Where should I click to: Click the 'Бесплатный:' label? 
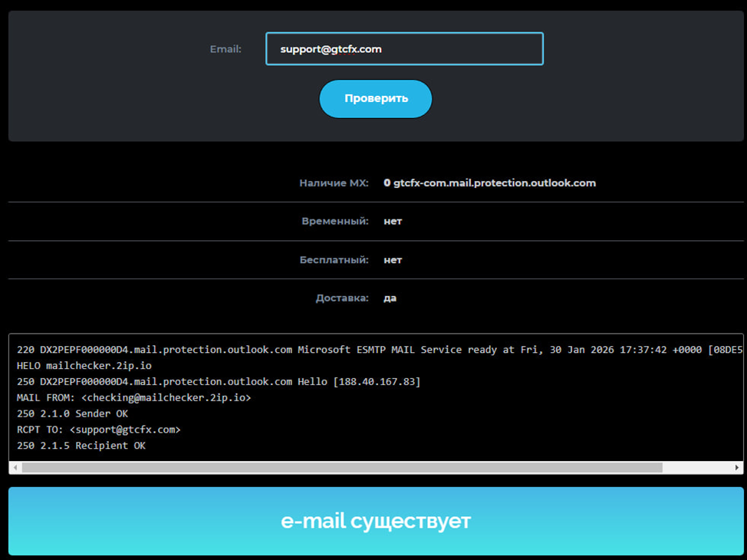pyautogui.click(x=334, y=260)
